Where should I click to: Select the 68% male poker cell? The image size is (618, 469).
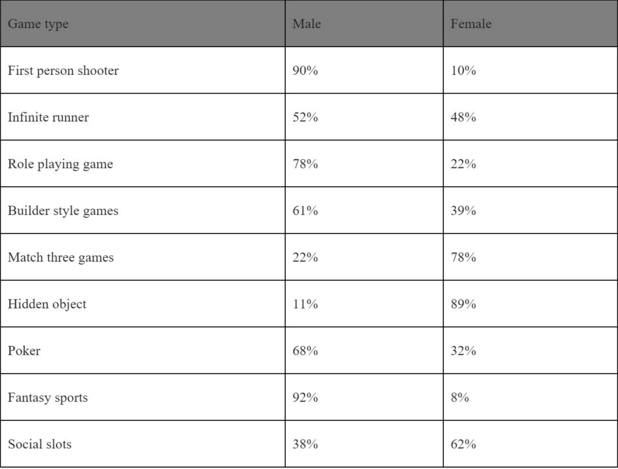click(x=305, y=351)
